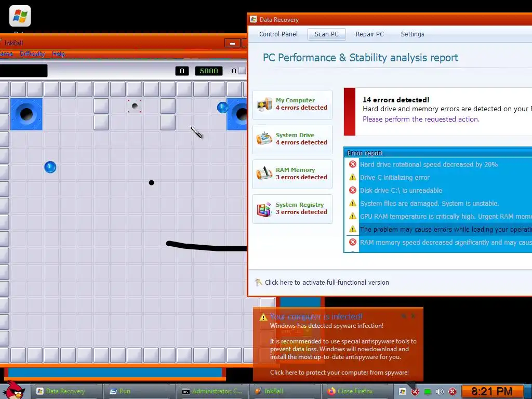The image size is (532, 399).
Task: Open the Help menu in InkBall
Action: click(x=59, y=54)
